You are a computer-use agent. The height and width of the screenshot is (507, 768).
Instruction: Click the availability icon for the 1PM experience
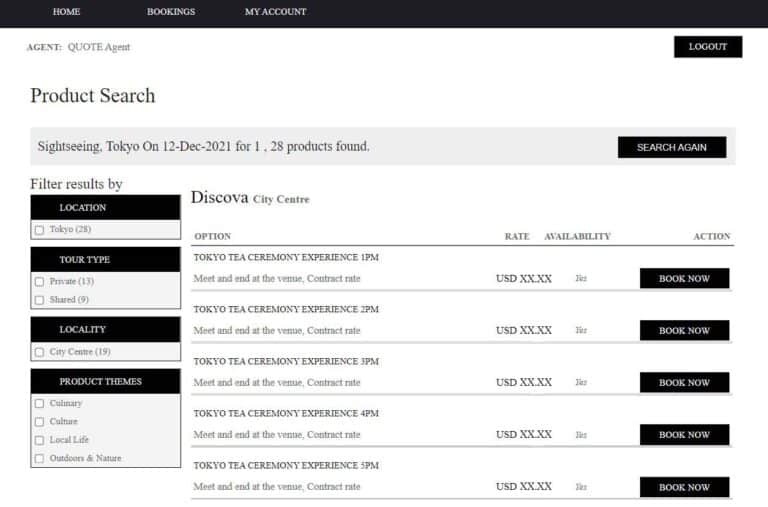[581, 278]
